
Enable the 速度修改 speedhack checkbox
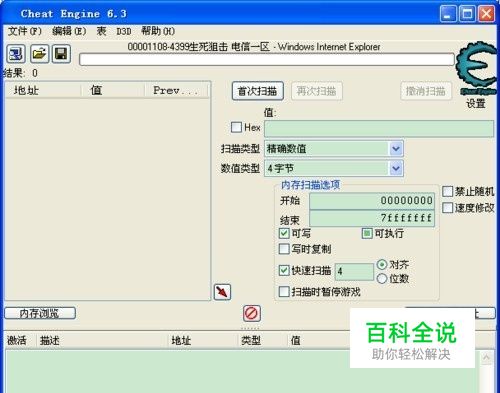point(447,208)
